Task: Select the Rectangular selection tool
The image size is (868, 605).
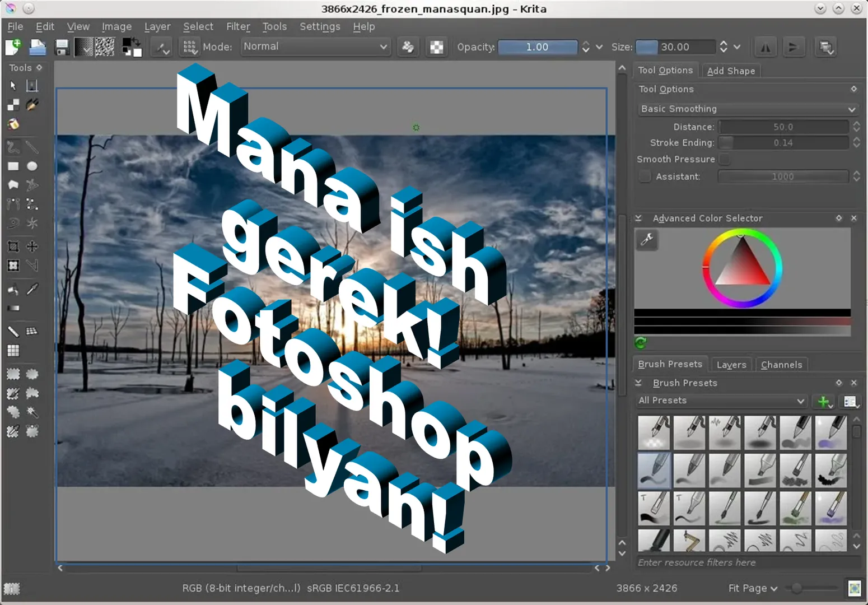Action: 13,374
